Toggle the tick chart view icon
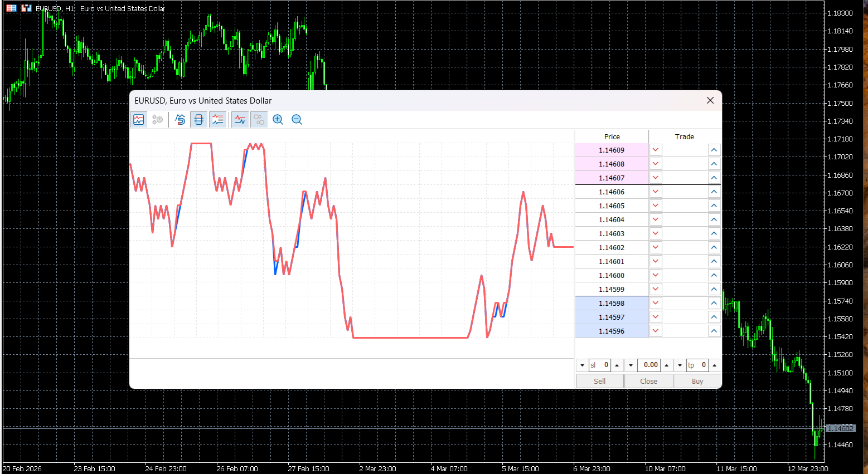This screenshot has width=868, height=474. coord(139,119)
